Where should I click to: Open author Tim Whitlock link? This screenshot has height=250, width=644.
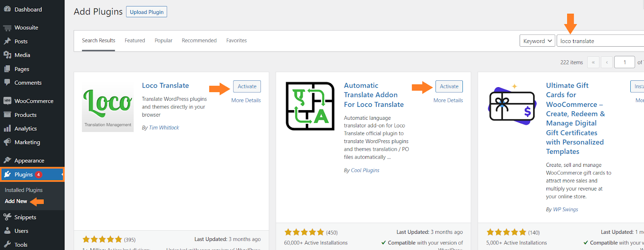click(x=164, y=128)
